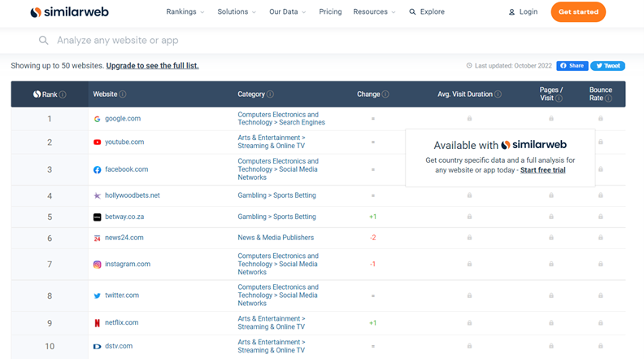Click the +1 change value for netflix.com

pyautogui.click(x=373, y=323)
